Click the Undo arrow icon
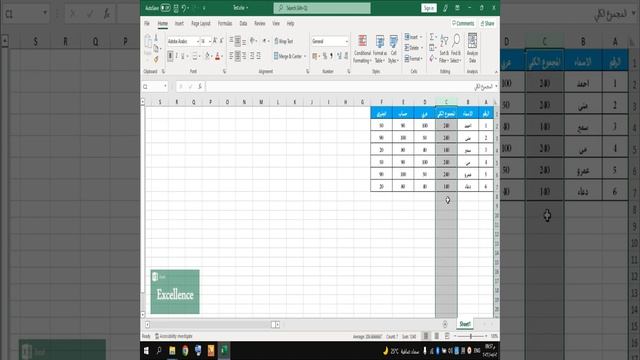640x360 pixels. pos(184,8)
